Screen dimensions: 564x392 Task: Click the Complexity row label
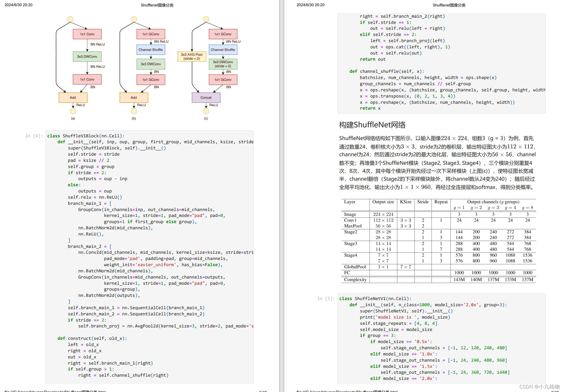[355, 280]
